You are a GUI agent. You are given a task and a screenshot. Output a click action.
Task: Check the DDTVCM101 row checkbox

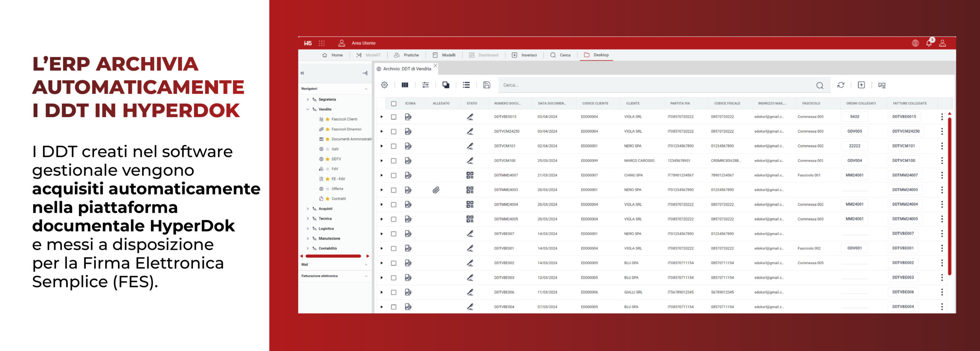point(394,146)
